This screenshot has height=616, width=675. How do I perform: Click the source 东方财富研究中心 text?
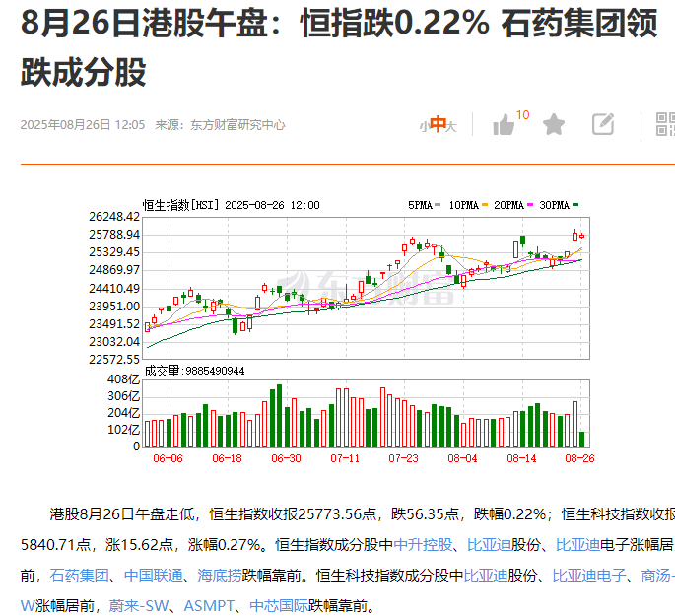[x=238, y=125]
